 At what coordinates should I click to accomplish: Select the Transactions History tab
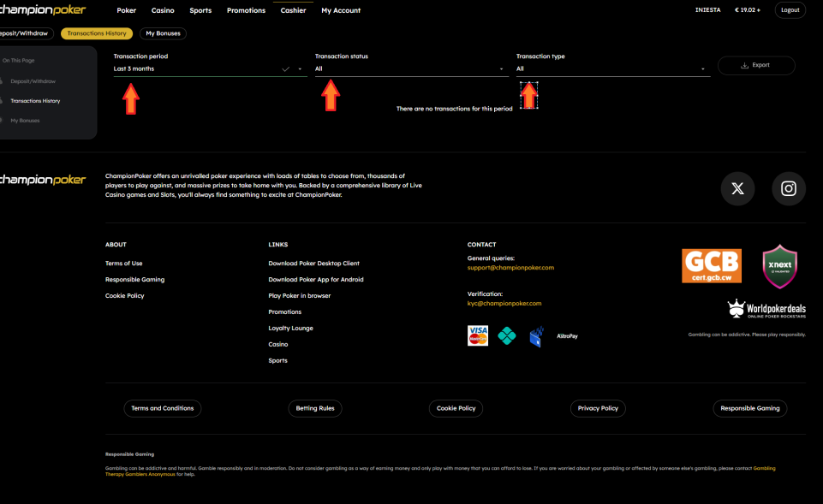[97, 33]
